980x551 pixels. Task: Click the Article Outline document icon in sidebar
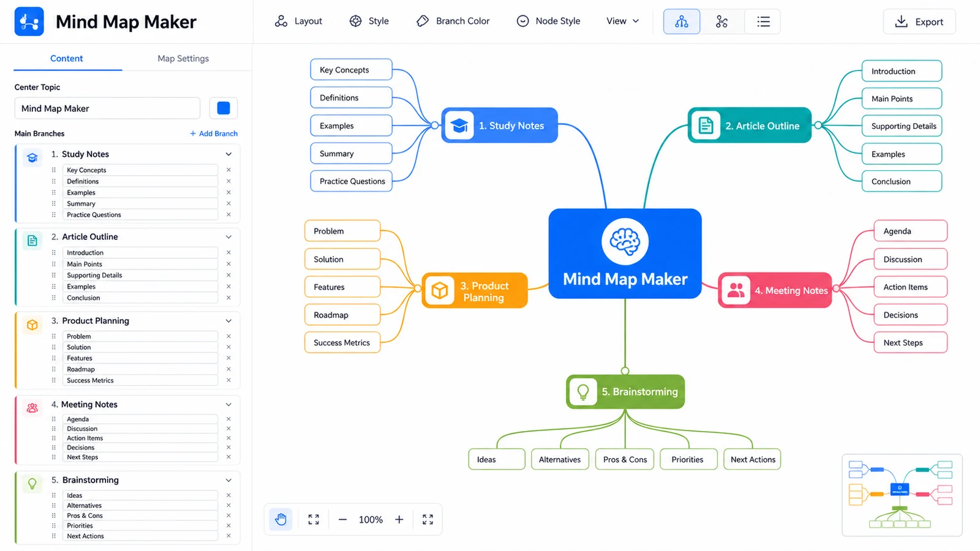[32, 241]
